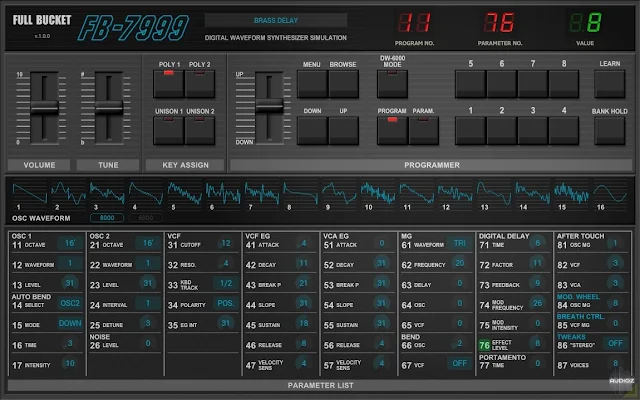Screen dimensions: 640x400
Task: Select oscillator waveform 14 thumbnail
Action: pyautogui.click(x=532, y=193)
